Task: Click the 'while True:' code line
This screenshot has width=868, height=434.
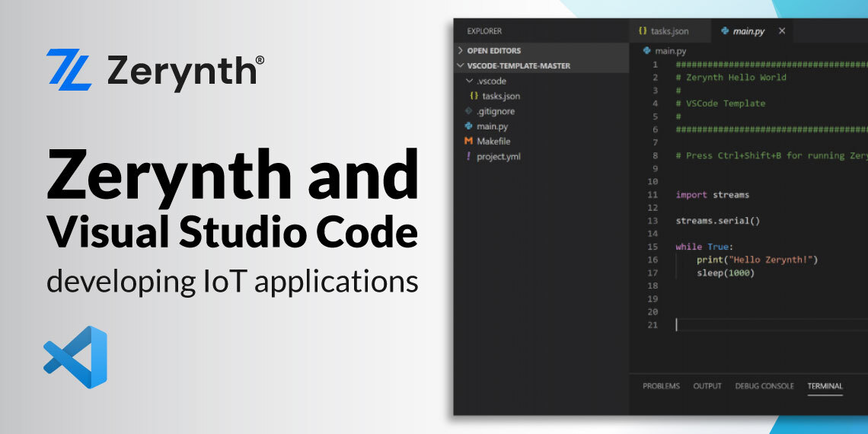Action: tap(704, 247)
